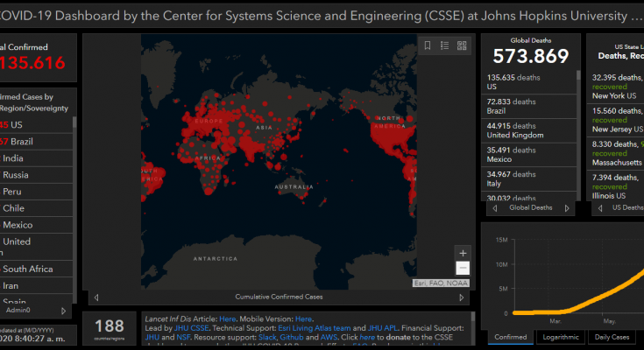Open the Slack link
This screenshot has width=644, height=350.
coord(267,337)
